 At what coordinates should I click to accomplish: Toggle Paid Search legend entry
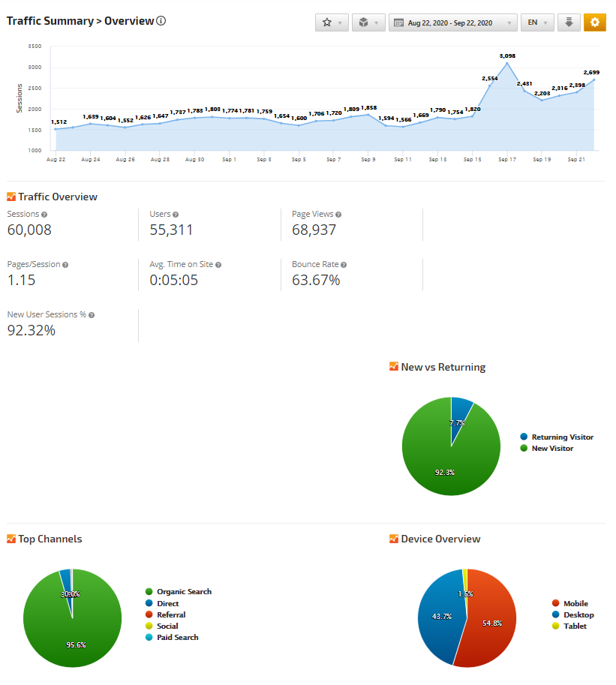coord(172,638)
